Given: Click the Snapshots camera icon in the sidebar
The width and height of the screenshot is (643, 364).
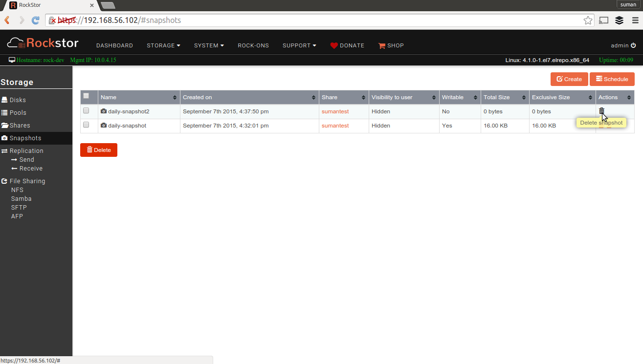Looking at the screenshot, I should click(4, 138).
